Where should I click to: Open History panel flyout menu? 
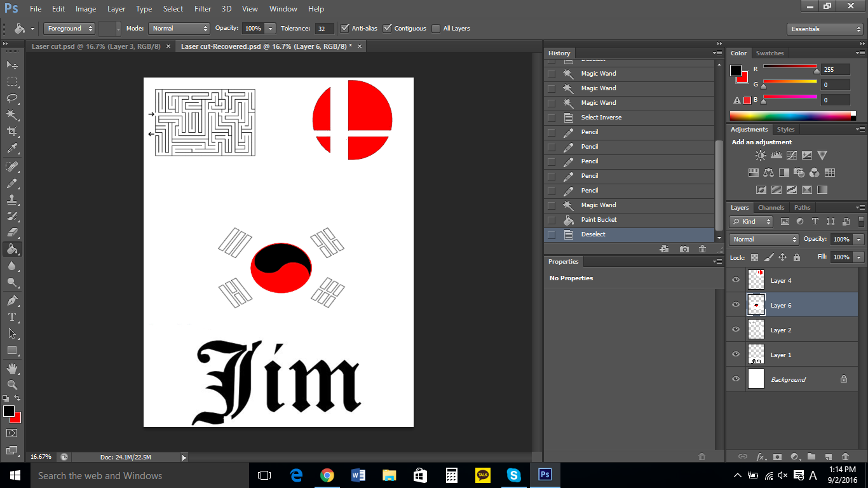pyautogui.click(x=717, y=53)
